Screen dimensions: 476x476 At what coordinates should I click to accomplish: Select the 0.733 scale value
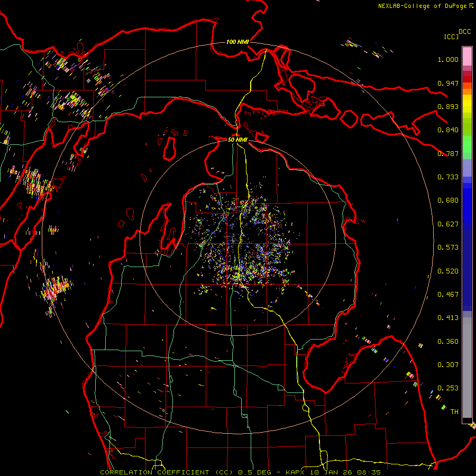(x=448, y=177)
